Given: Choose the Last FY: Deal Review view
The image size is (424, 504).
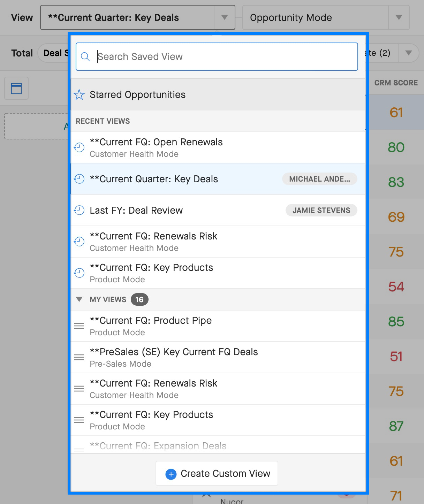Looking at the screenshot, I should pos(218,210).
